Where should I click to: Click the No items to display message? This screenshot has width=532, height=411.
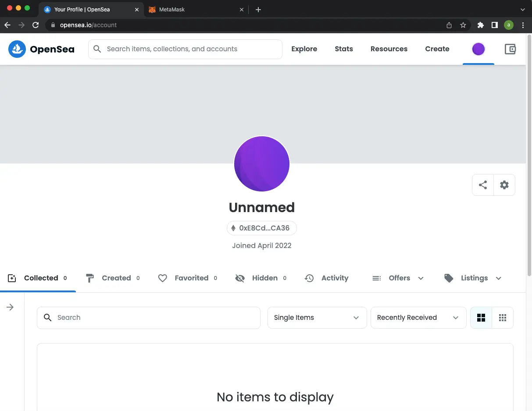pos(275,397)
